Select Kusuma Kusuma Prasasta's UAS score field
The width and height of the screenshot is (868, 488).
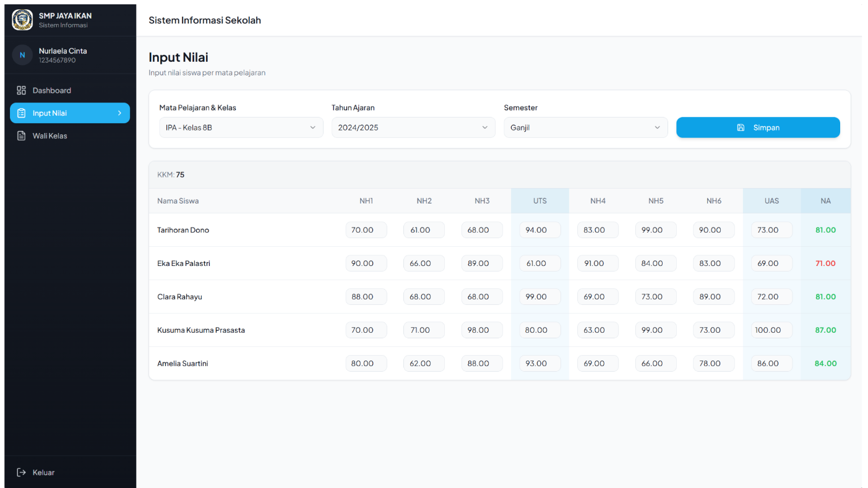[x=771, y=330]
